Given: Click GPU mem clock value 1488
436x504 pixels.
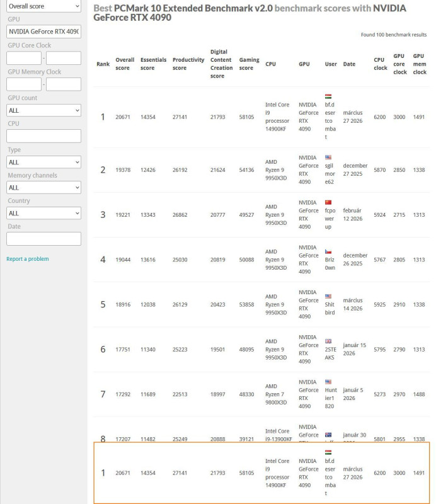Looking at the screenshot, I should pos(419,394).
